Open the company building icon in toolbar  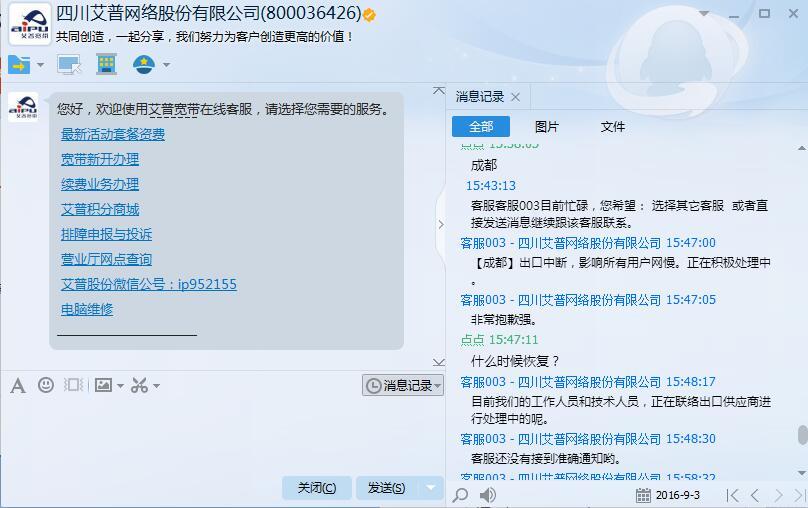tap(107, 64)
